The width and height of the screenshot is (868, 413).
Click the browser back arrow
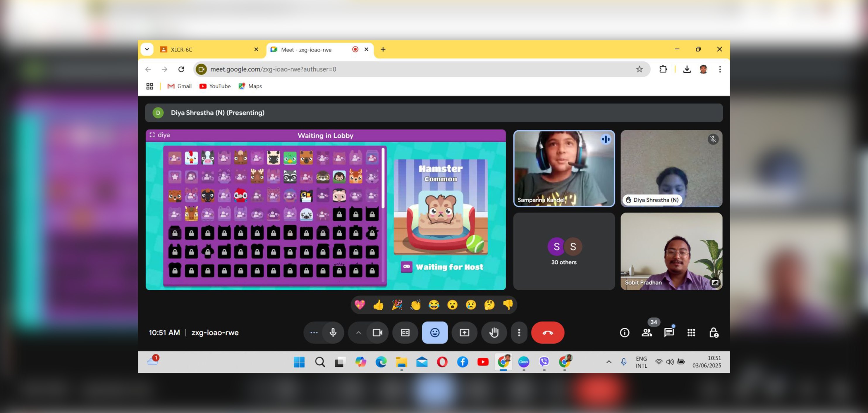pyautogui.click(x=148, y=69)
